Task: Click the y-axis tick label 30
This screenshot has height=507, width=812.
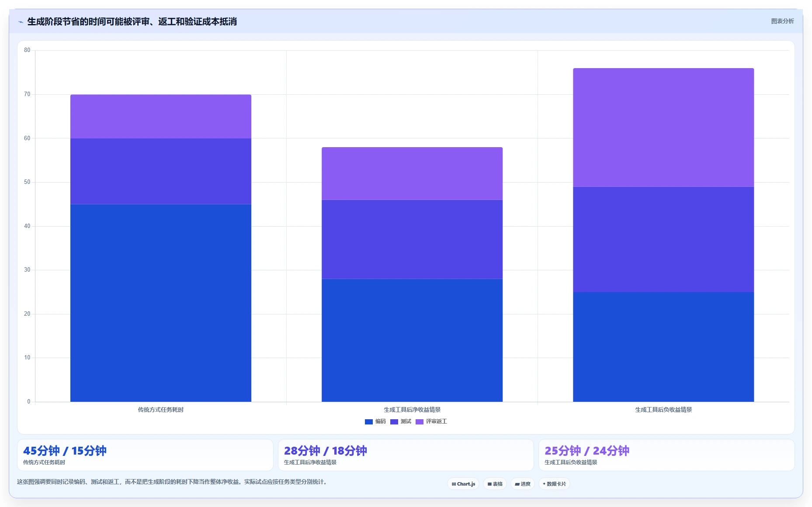Action: (27, 270)
